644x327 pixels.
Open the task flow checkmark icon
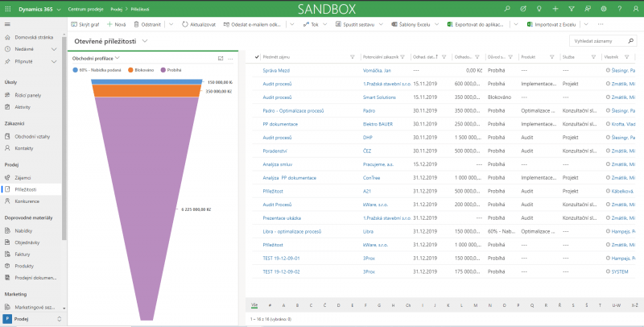(523, 9)
